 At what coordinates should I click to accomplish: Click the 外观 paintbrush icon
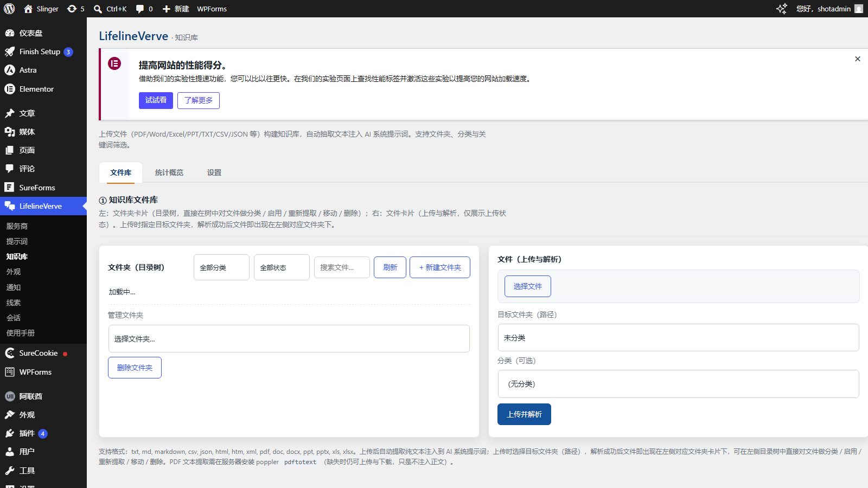click(10, 415)
